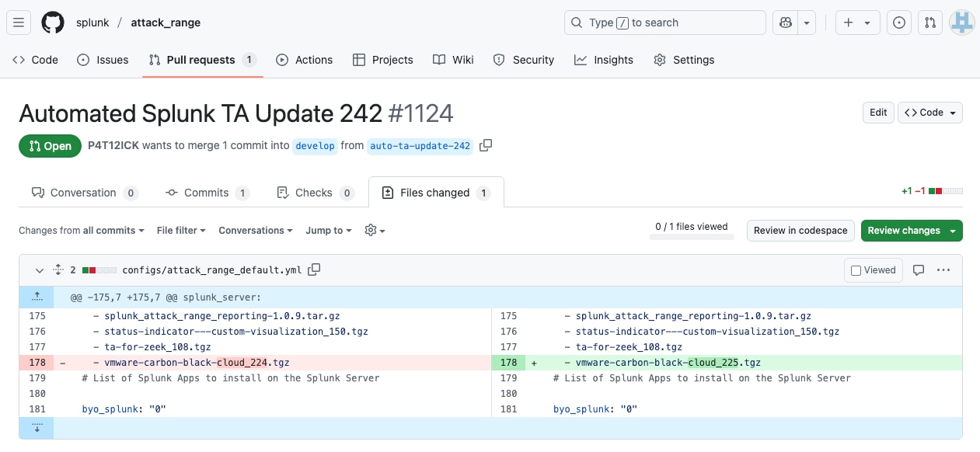Open the attack_range repository link
The width and height of the screenshot is (980, 452).
tap(166, 23)
